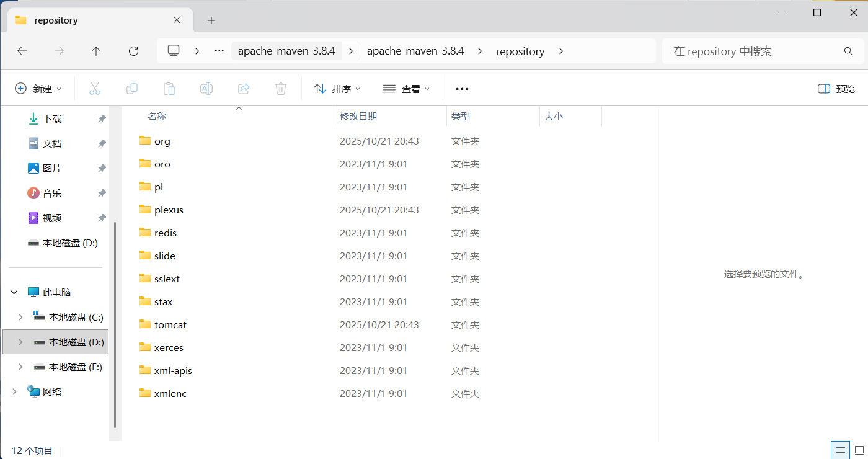Open 视频 in quick access
This screenshot has height=459, width=868.
click(52, 218)
